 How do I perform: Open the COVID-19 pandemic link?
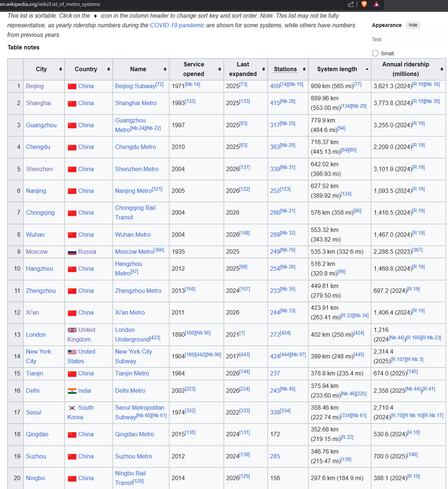[x=177, y=25]
